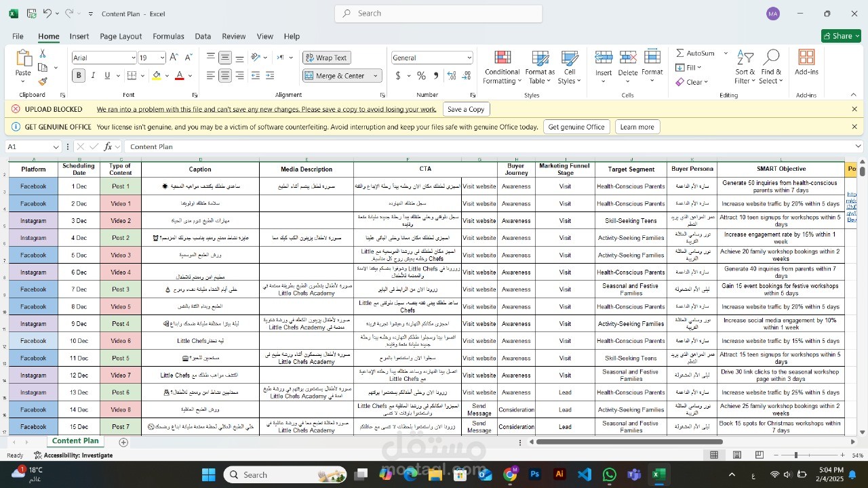Increase indent
The width and height of the screenshot is (868, 488).
click(x=270, y=75)
